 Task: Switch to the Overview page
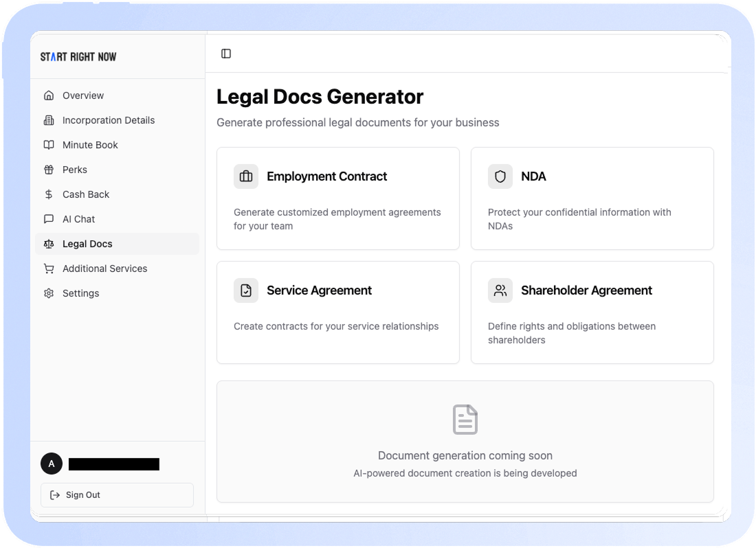(x=82, y=95)
